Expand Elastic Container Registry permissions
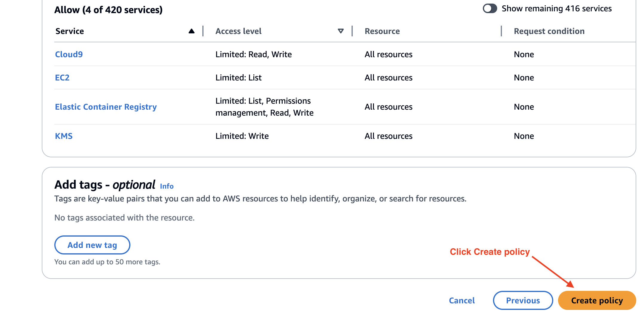 105,107
